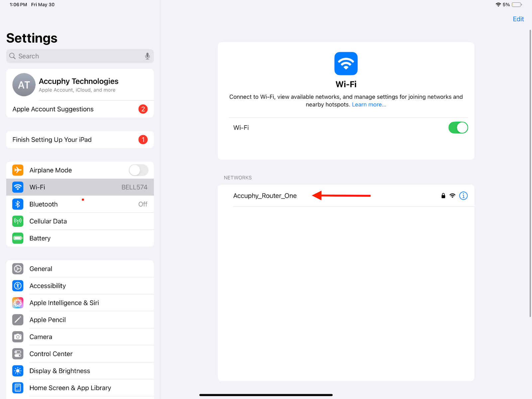Tap the Settings title

pyautogui.click(x=32, y=38)
